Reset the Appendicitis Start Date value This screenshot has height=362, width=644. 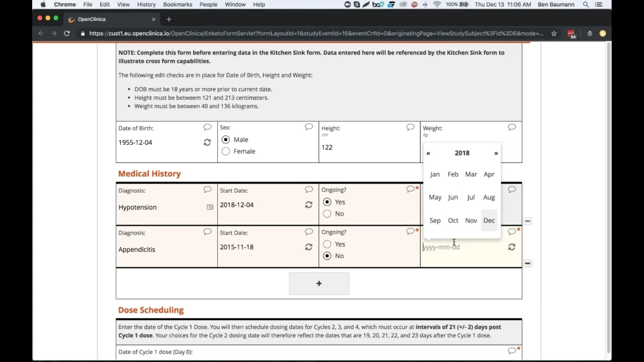pos(309,247)
